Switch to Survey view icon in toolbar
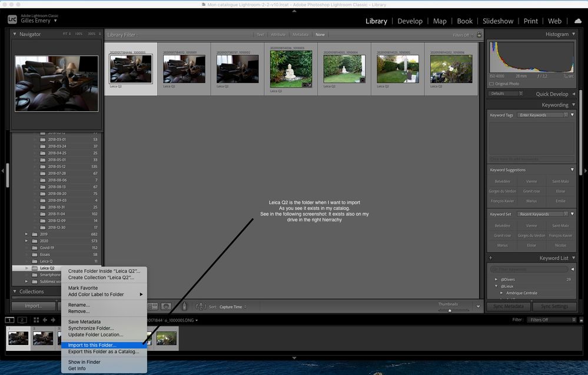The height and width of the screenshot is (375, 588). coord(152,306)
